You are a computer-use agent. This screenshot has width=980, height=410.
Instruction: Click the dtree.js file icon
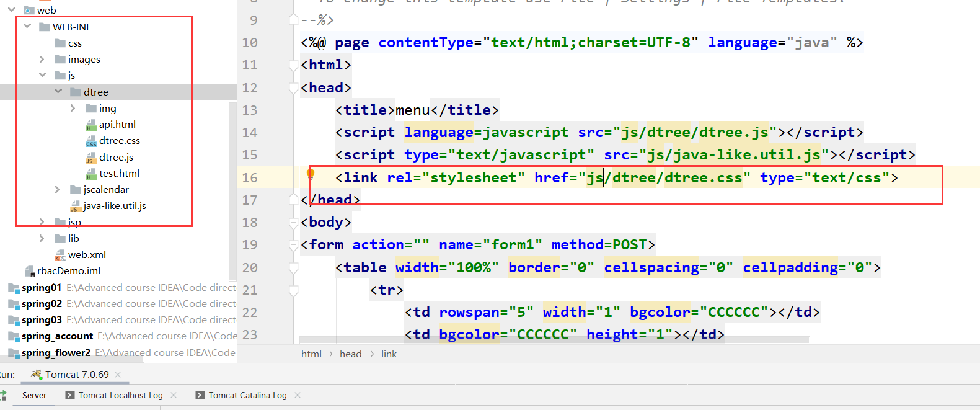coord(91,158)
